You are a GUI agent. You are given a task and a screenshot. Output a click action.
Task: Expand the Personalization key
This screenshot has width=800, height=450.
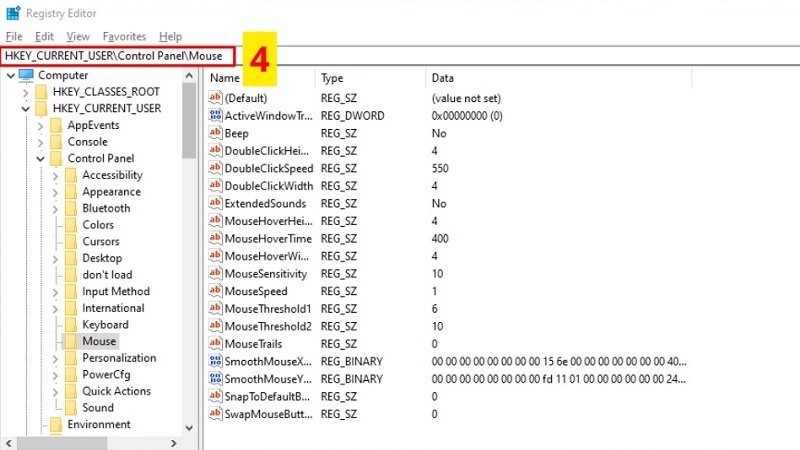55,359
